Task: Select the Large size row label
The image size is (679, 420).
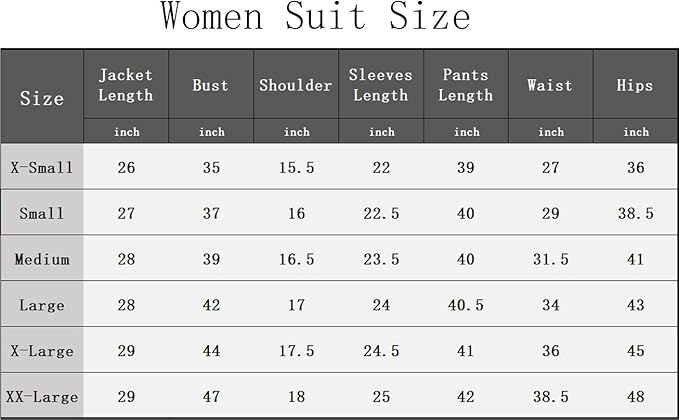Action: [x=42, y=305]
